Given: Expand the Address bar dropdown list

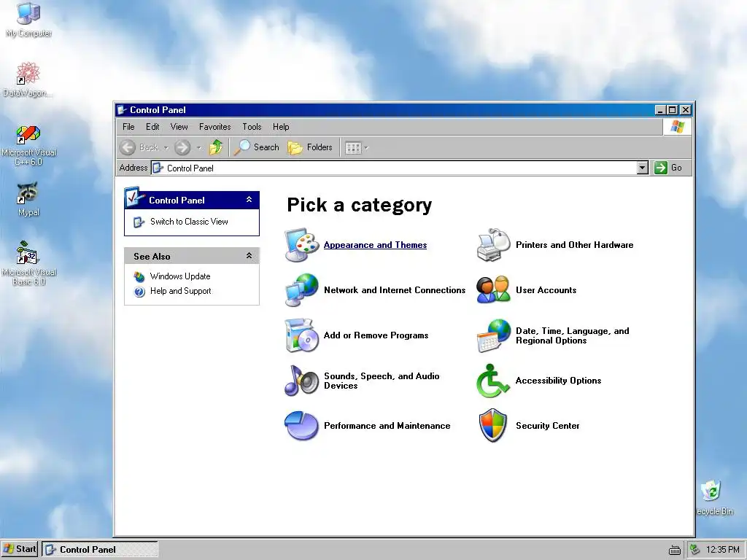Looking at the screenshot, I should pos(642,168).
